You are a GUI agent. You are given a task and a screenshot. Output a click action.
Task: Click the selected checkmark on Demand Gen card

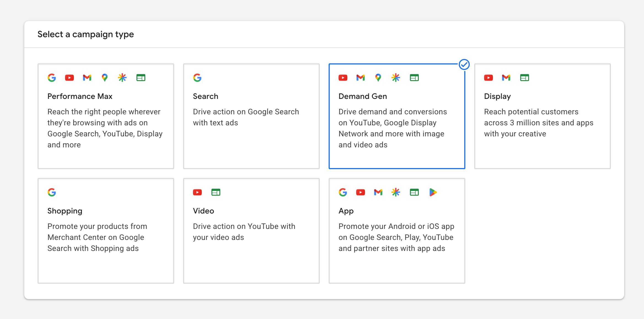point(464,64)
